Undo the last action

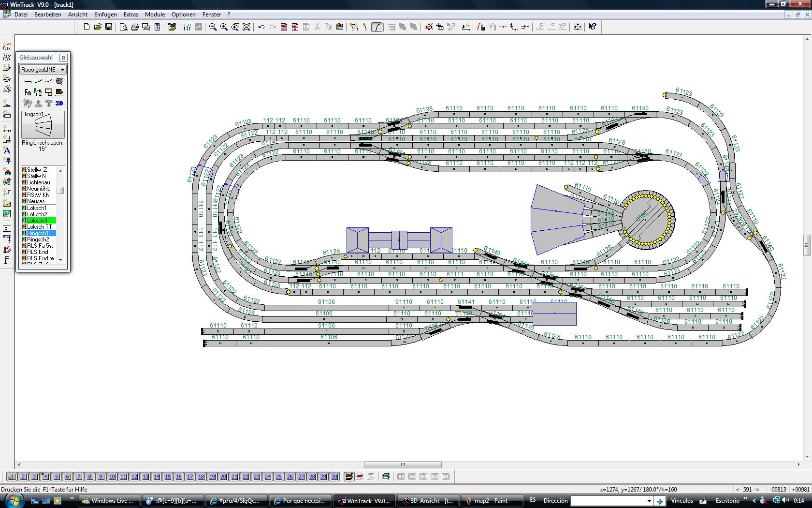[x=261, y=27]
